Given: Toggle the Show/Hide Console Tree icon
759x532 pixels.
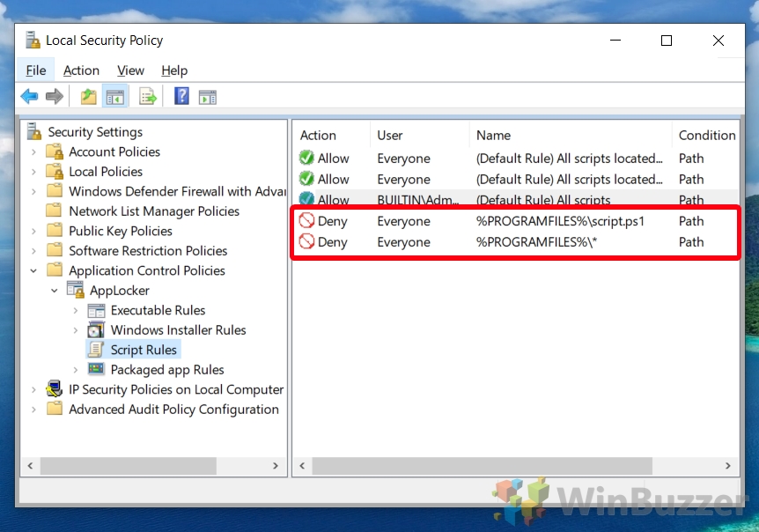Looking at the screenshot, I should pos(115,97).
